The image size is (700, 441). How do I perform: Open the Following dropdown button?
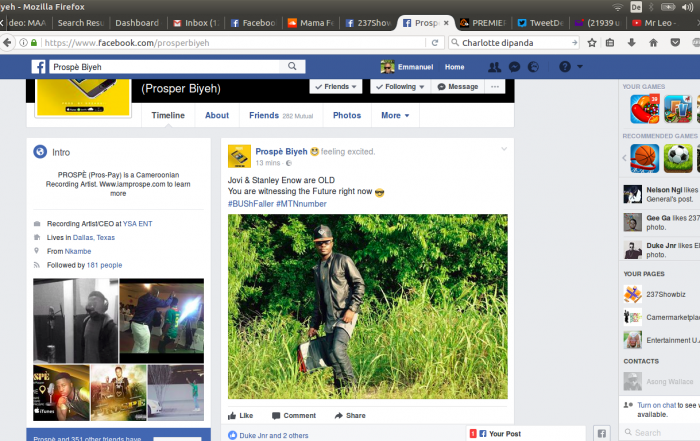pos(398,87)
